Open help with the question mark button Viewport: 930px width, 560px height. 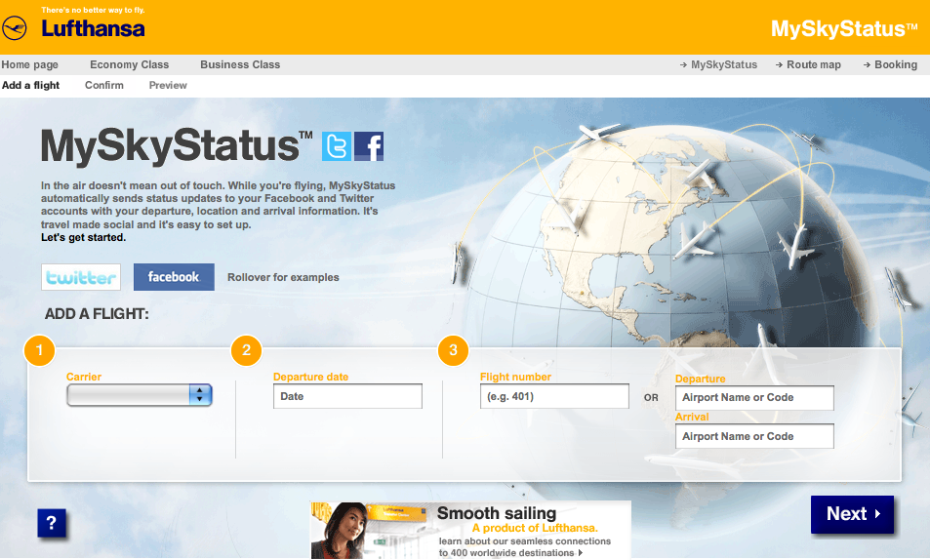(x=52, y=523)
